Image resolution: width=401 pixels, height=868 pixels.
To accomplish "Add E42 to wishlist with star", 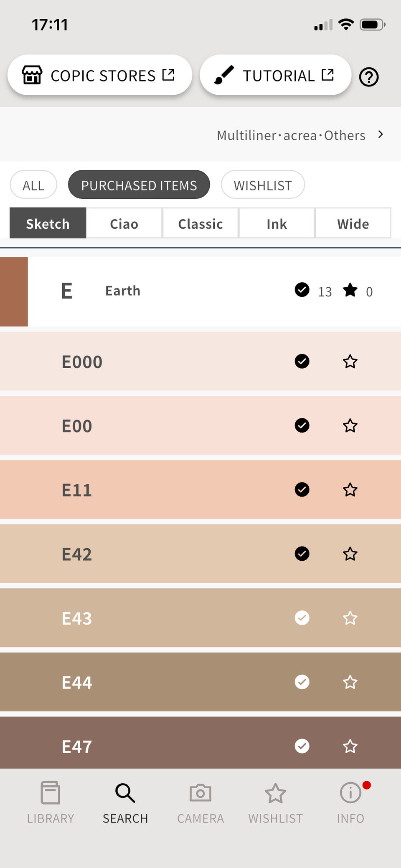I will (x=350, y=554).
